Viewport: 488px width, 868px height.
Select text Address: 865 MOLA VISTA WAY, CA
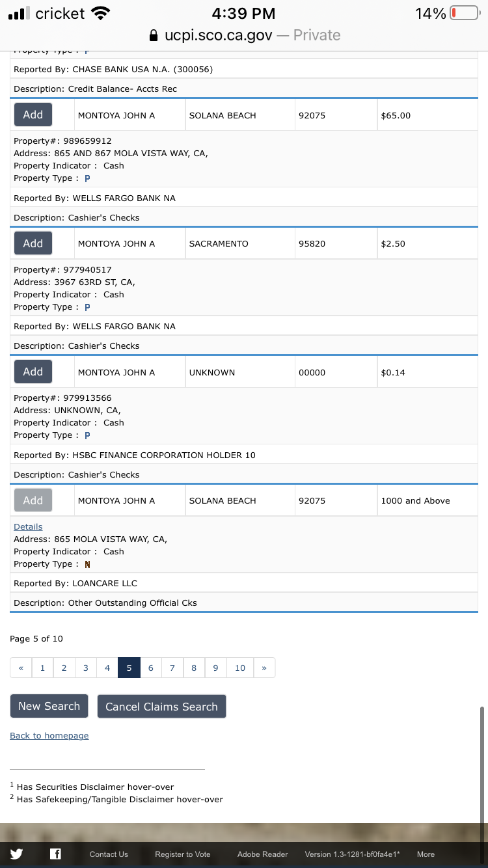pos(90,539)
